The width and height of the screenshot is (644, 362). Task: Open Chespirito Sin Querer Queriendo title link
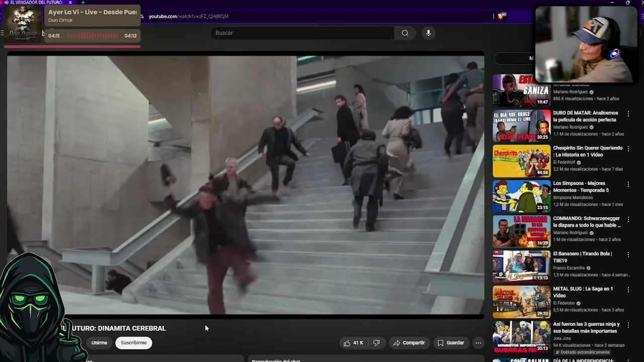[588, 151]
